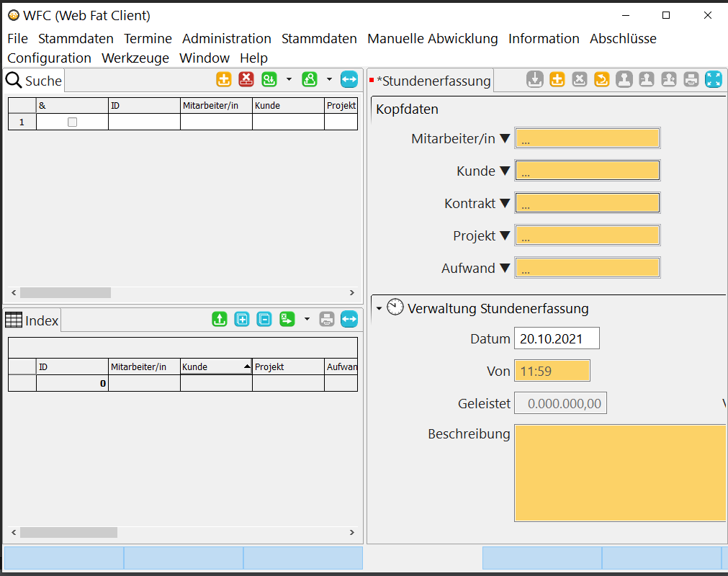The height and width of the screenshot is (576, 728).
Task: Open the Stammdaten menu
Action: [x=76, y=38]
